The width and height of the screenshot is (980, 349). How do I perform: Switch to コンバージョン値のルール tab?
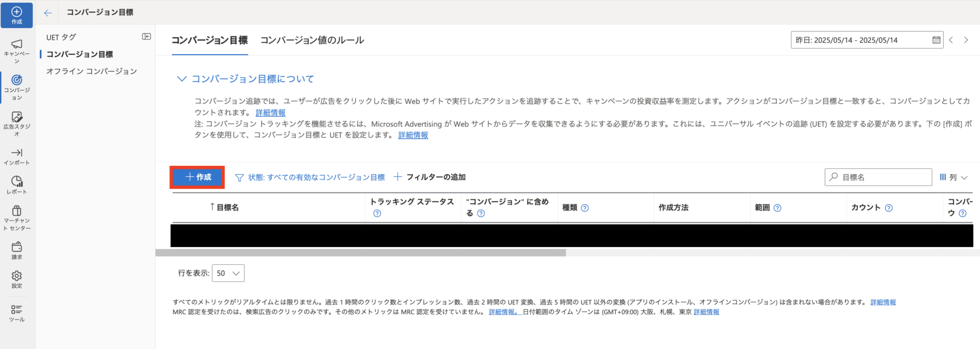pos(312,40)
